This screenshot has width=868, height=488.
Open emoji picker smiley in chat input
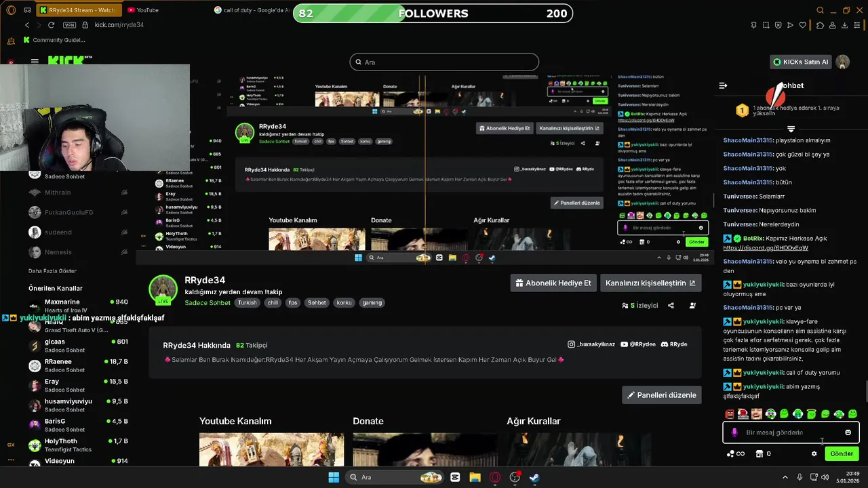(848, 432)
